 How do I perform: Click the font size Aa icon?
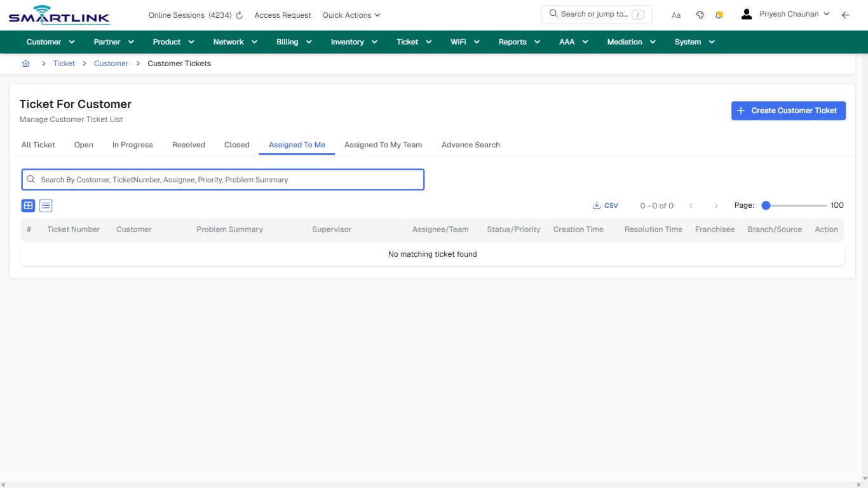[676, 15]
